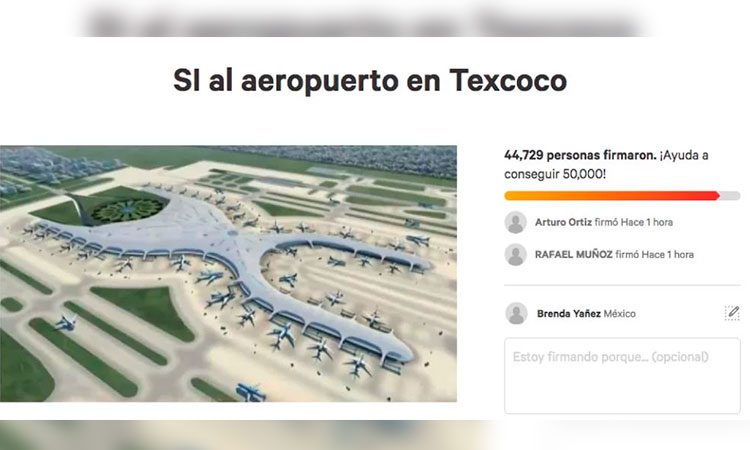Click inside the 'Estoy firmando porque...' comment box
The width and height of the screenshot is (750, 450).
[x=622, y=375]
